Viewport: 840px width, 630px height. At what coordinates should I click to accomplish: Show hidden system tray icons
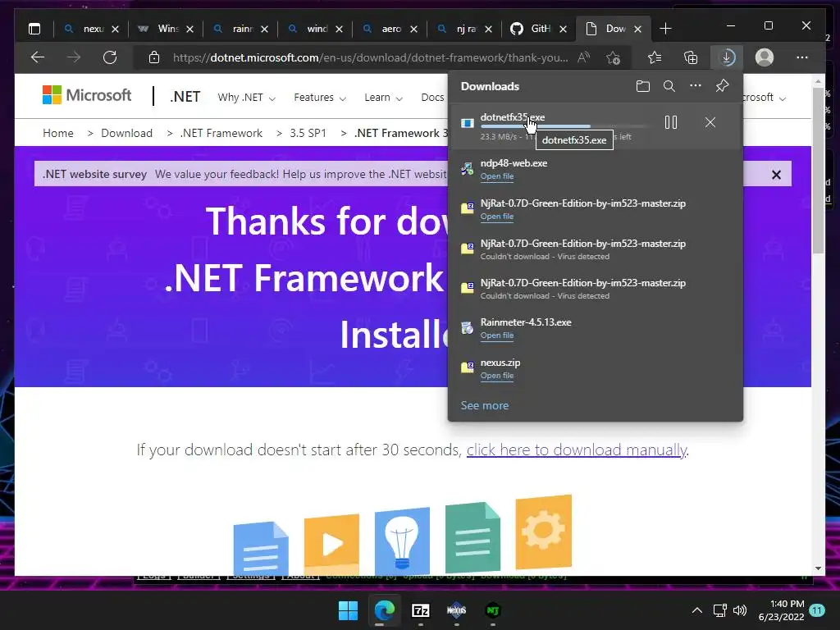click(x=697, y=610)
